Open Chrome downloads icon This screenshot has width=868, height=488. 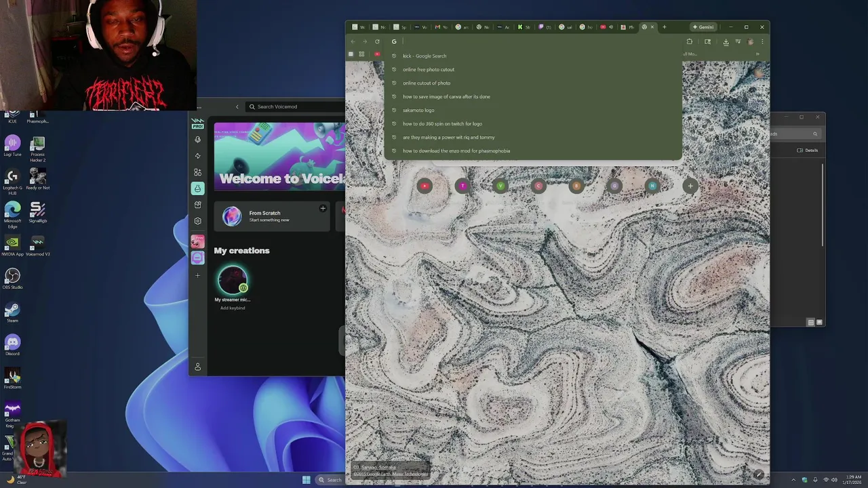[x=726, y=41]
